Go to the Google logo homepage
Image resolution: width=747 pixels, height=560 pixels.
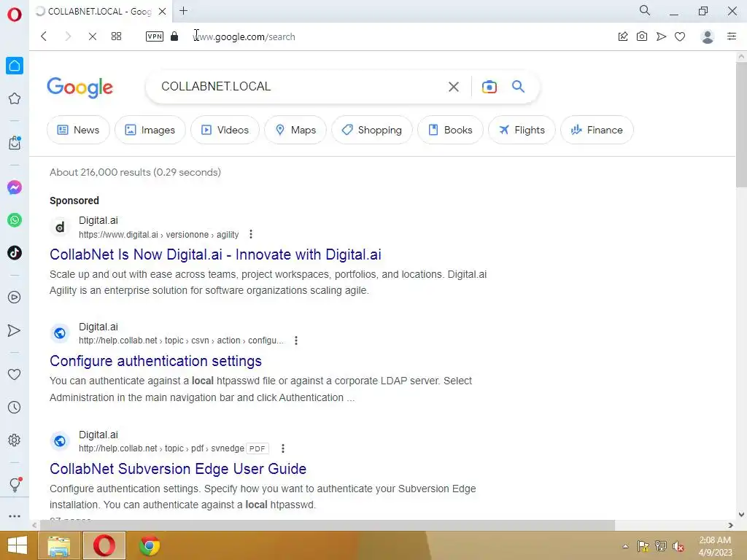pyautogui.click(x=80, y=87)
